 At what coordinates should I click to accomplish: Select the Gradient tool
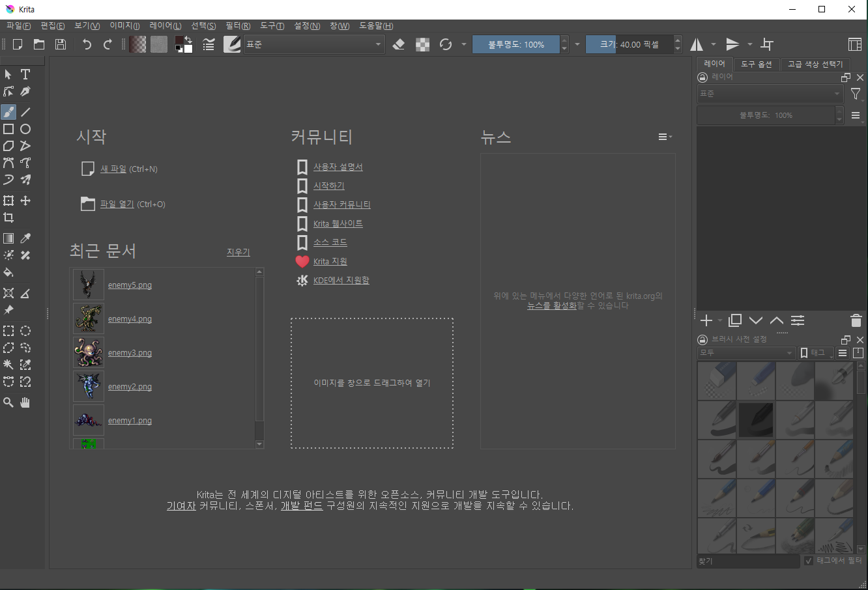pyautogui.click(x=8, y=238)
